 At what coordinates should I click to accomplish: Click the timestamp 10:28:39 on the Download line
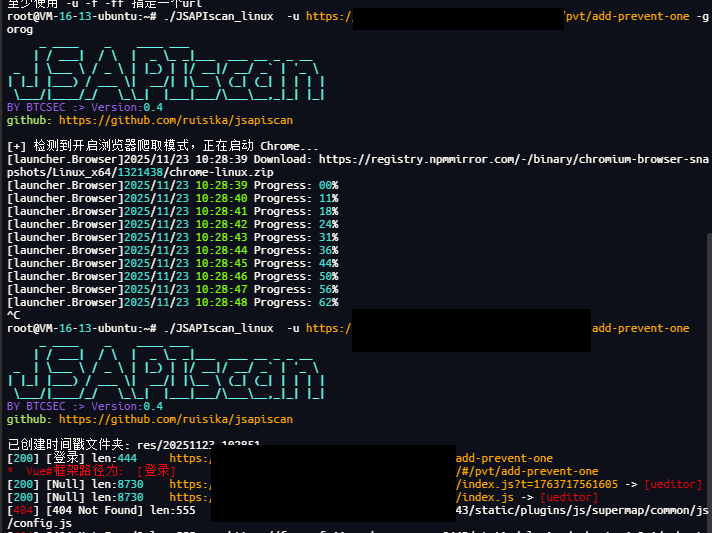222,159
